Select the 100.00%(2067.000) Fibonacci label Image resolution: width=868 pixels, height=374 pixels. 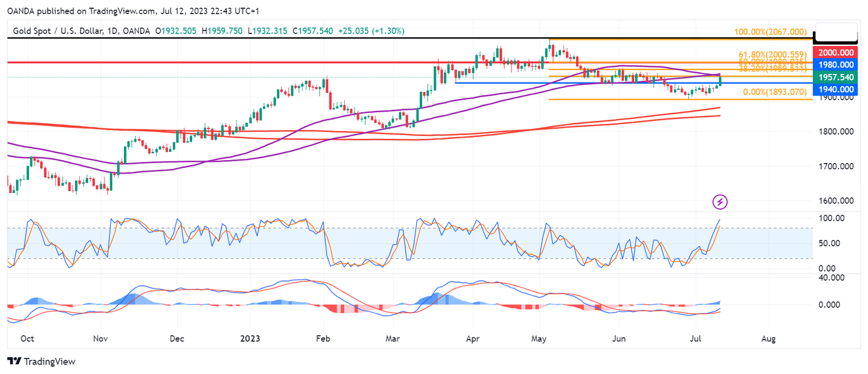tap(770, 32)
